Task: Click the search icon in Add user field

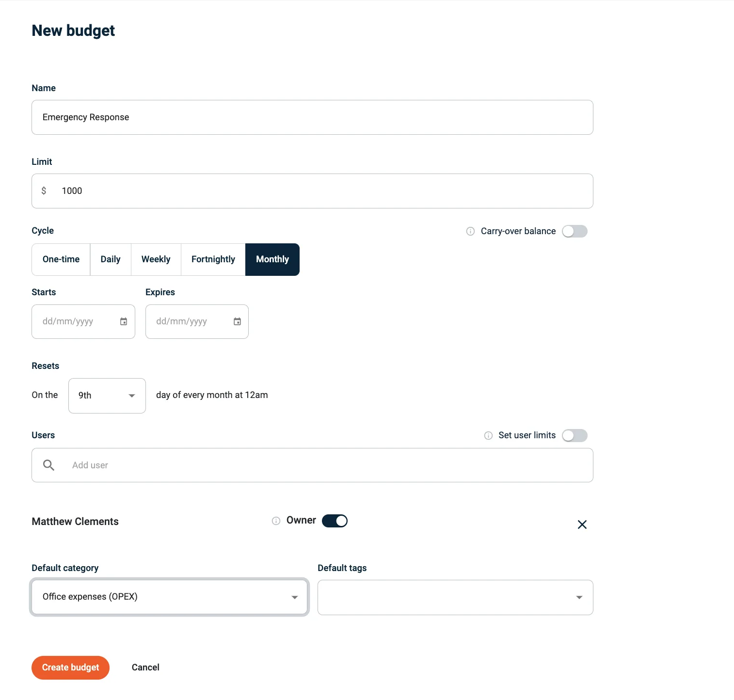Action: coord(48,465)
